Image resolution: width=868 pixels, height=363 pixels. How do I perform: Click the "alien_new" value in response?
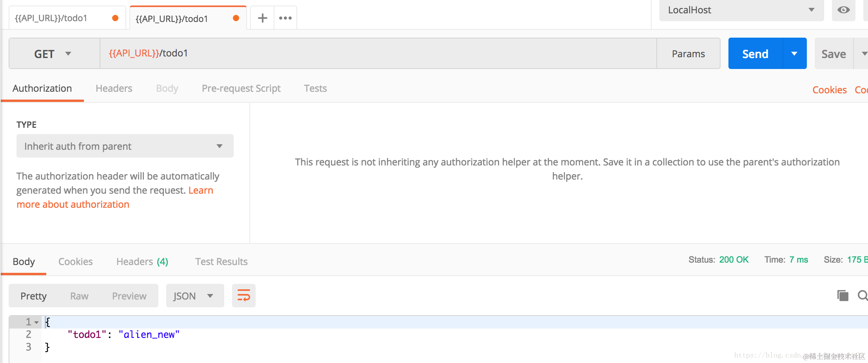tap(149, 334)
